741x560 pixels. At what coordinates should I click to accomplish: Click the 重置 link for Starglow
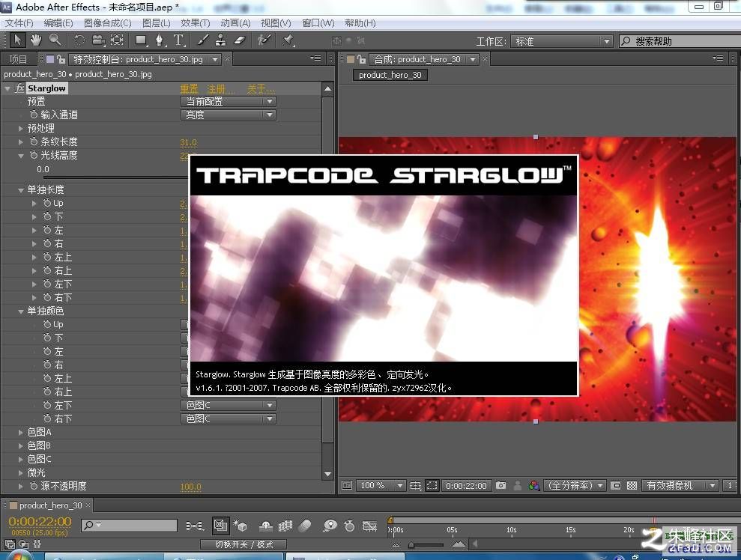pos(189,89)
